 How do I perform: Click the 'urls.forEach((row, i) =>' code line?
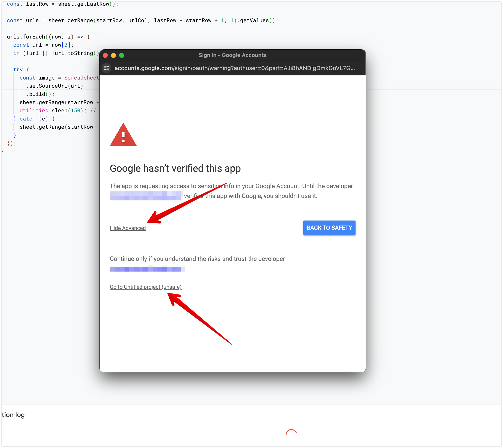tap(49, 37)
